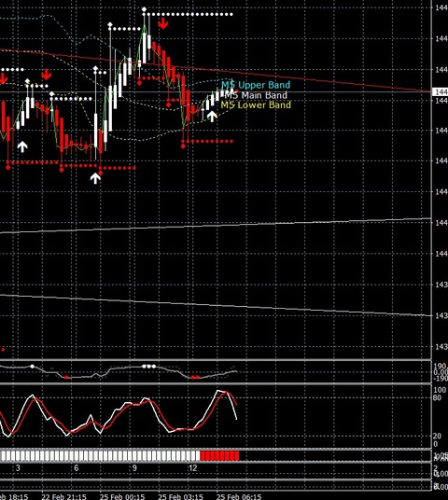Click the white buy arrow beside the M5 labels
Screen dimensions: 448x500
212,116
